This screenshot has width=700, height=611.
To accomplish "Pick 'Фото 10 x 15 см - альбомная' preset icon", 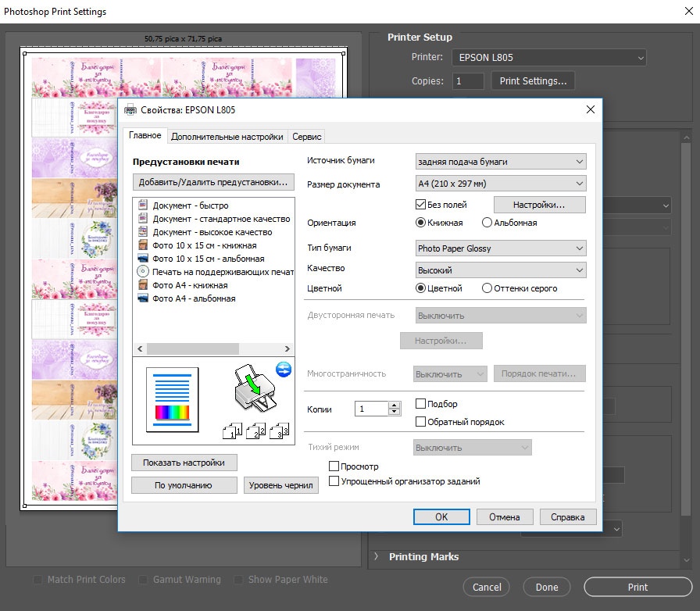I will coord(143,259).
